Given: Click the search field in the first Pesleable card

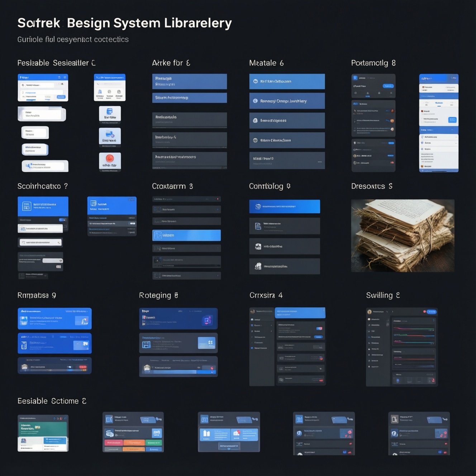Looking at the screenshot, I should coord(37,85).
